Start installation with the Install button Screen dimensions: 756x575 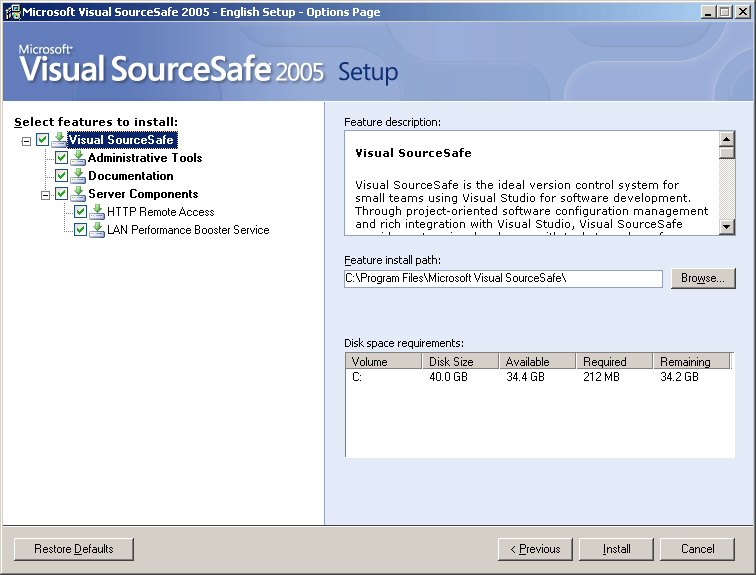(x=616, y=549)
